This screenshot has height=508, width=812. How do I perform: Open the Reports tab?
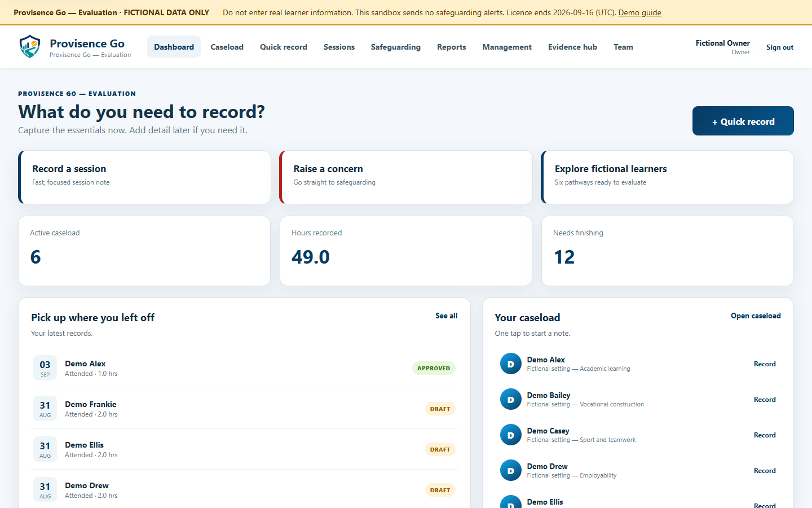(452, 47)
